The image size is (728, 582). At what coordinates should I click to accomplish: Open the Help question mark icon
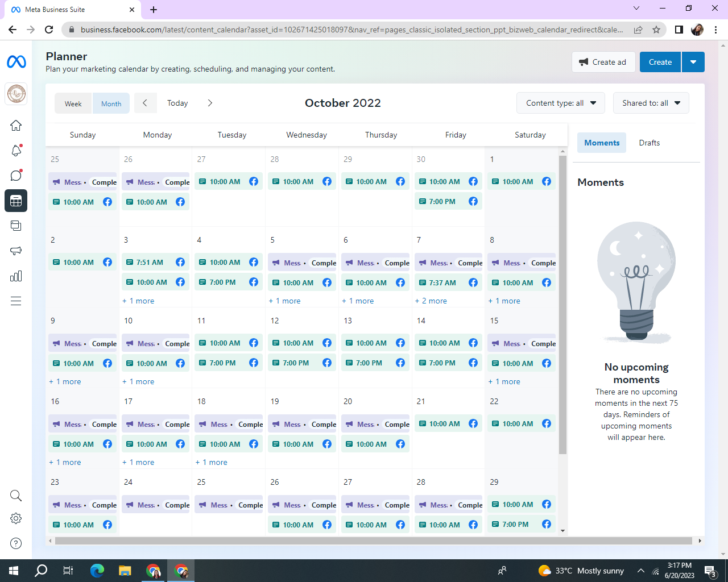16,543
